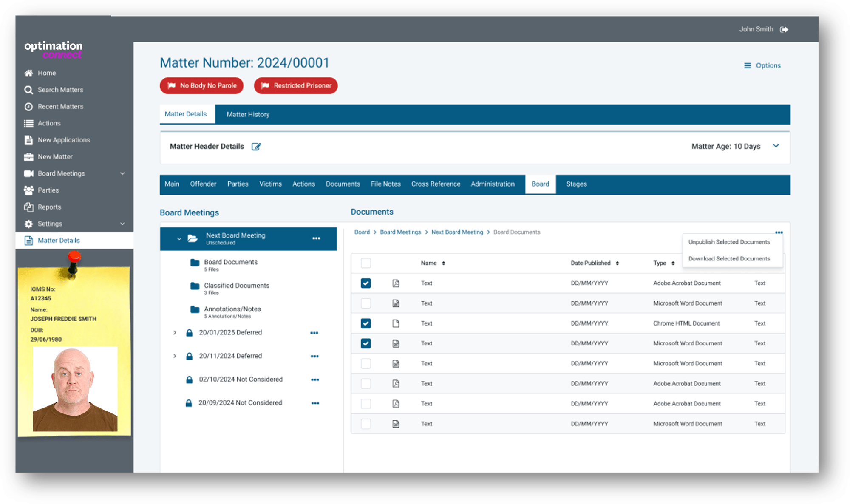The width and height of the screenshot is (850, 504).
Task: Expand Matter Header Details using the chevron
Action: [776, 146]
